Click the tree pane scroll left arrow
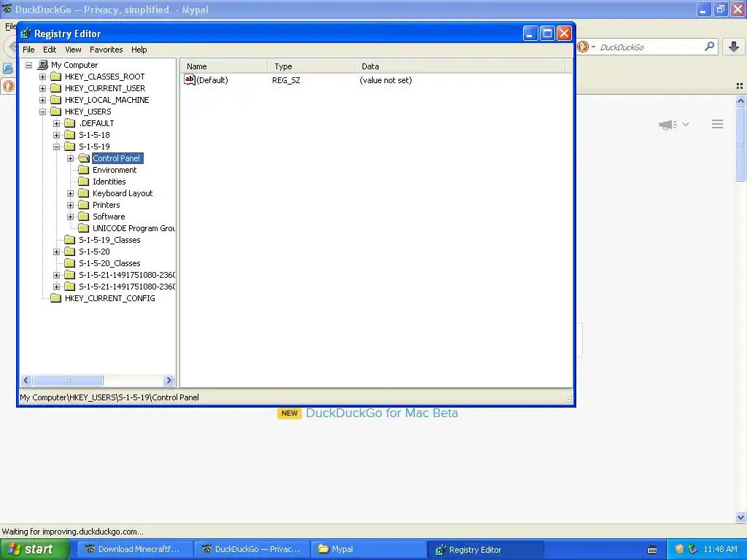Viewport: 747px width, 560px height. 26,380
